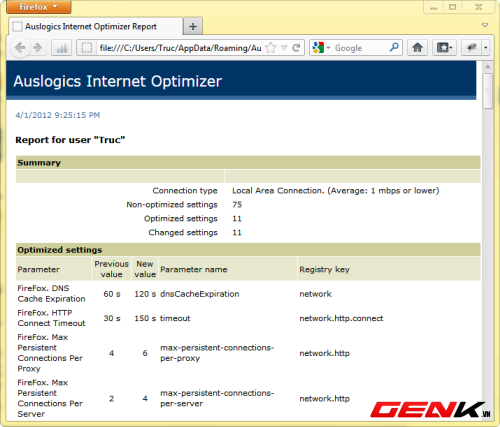Open the Bookmarks menu button
This screenshot has height=427, width=500.
pos(444,48)
